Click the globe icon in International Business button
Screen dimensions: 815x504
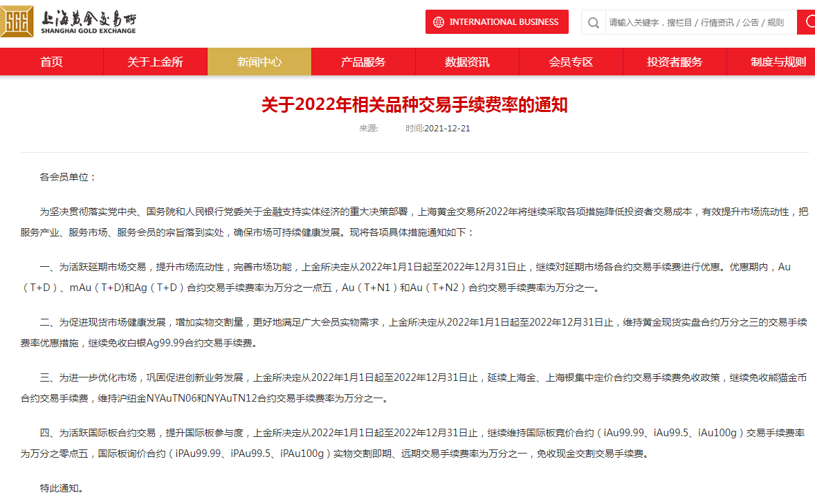439,22
